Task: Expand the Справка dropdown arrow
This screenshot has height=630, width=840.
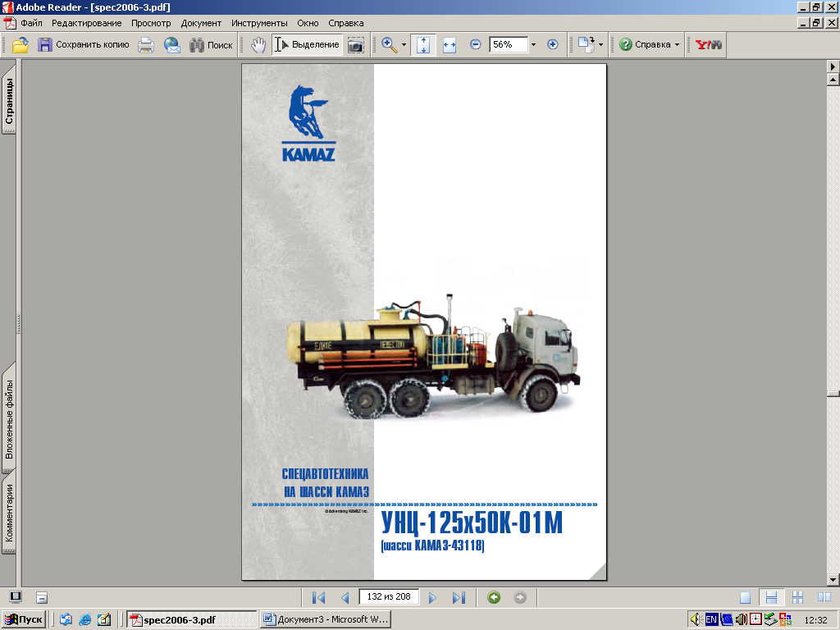Action: (x=677, y=45)
